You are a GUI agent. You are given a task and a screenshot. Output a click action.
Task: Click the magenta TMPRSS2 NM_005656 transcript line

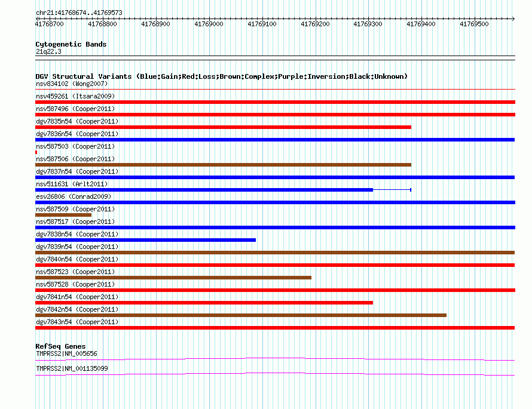[x=275, y=359]
